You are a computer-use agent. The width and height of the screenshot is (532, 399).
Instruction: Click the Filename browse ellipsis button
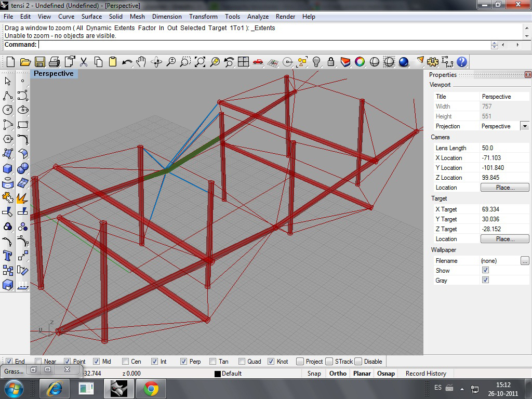click(524, 261)
